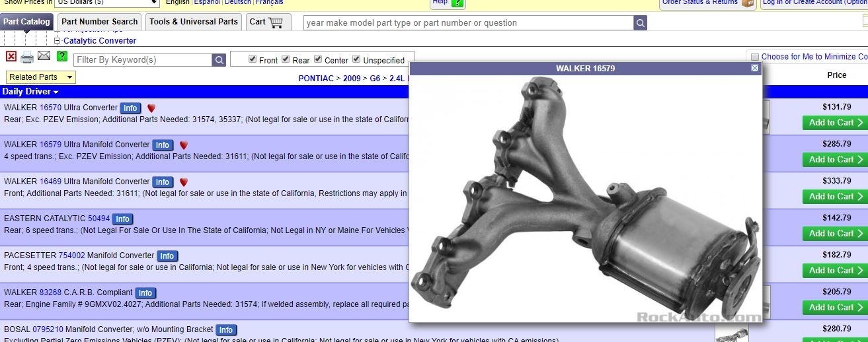The width and height of the screenshot is (868, 342).
Task: Click part number link 16570
Action: tap(51, 108)
